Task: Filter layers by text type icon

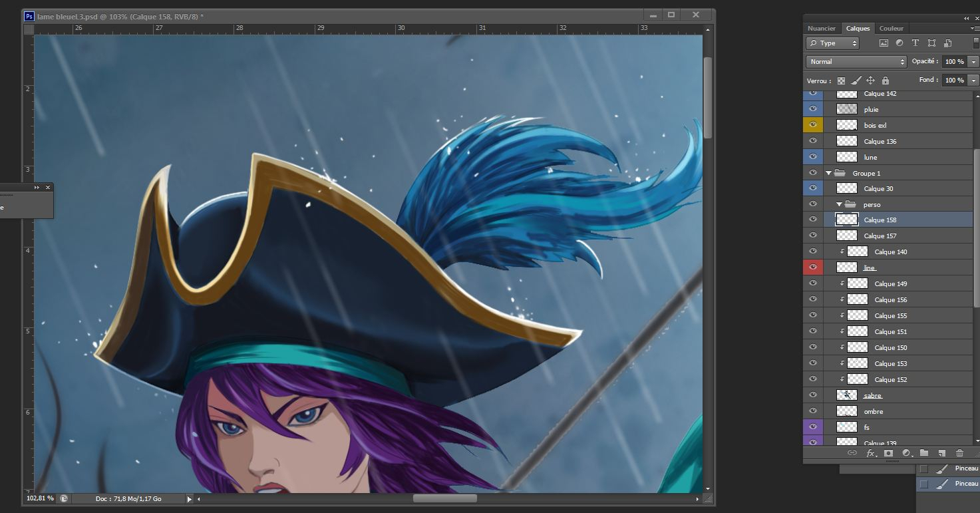Action: pos(915,43)
